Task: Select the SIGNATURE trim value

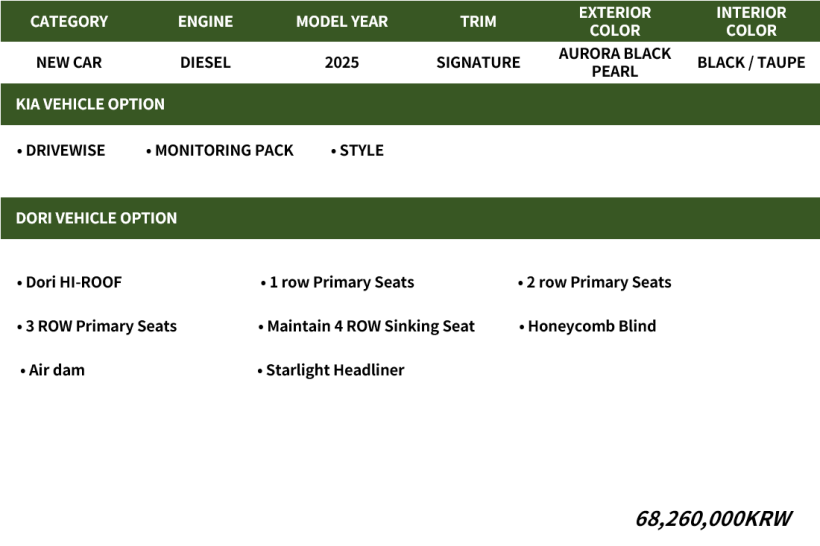Action: [x=478, y=62]
